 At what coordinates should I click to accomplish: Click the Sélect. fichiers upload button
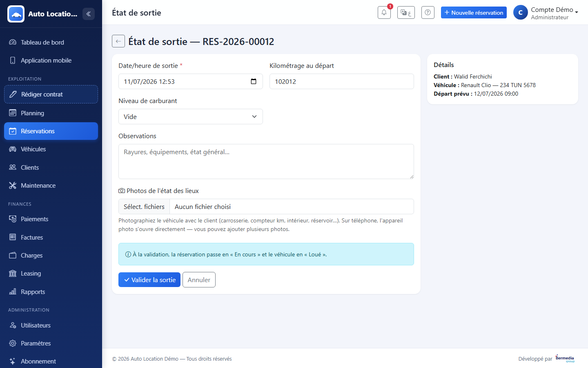(144, 206)
